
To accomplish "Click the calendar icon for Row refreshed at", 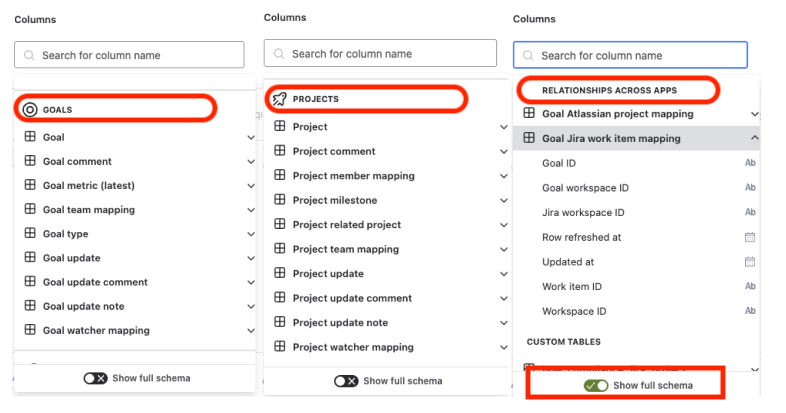I will (x=750, y=237).
